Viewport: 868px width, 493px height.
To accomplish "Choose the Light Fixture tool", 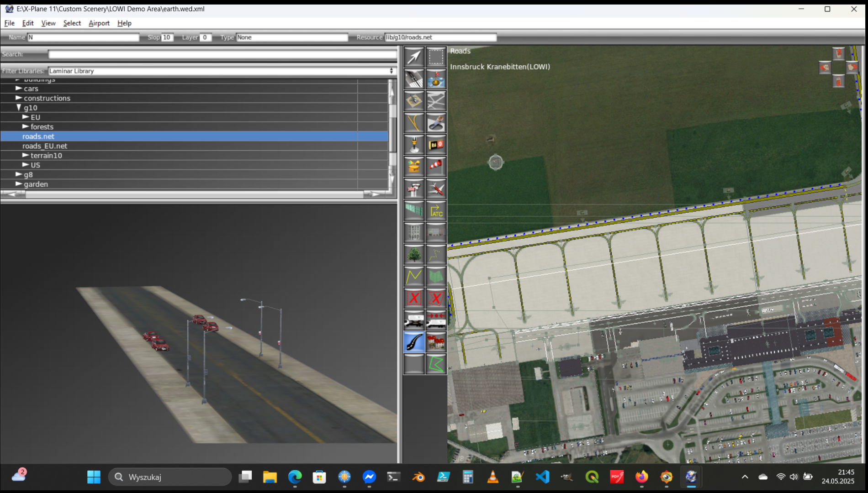I will click(x=414, y=145).
